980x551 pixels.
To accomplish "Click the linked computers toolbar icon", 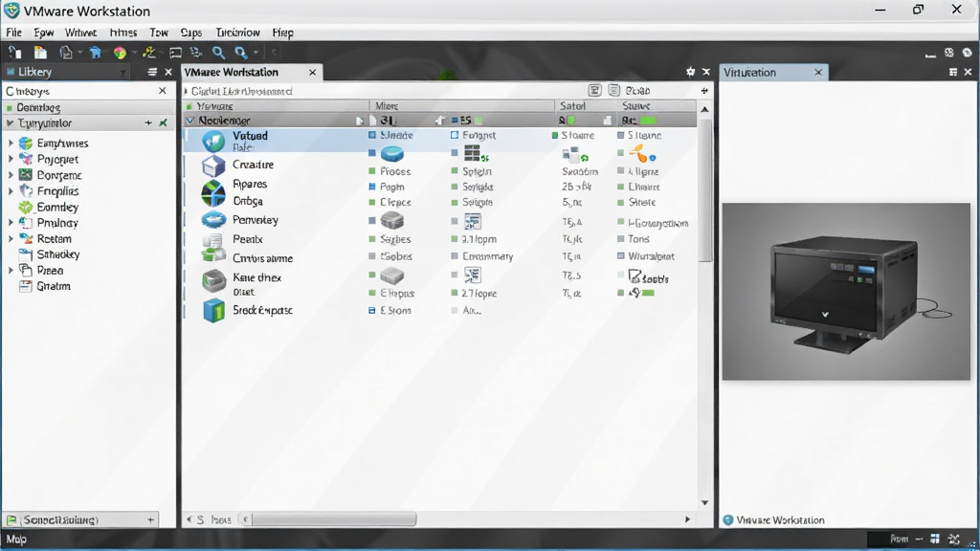I will coord(196,53).
